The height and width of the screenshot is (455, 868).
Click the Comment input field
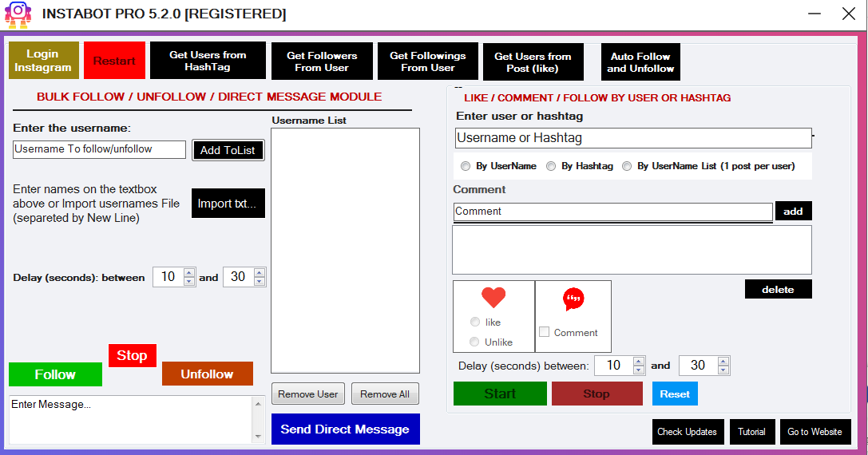click(x=612, y=212)
